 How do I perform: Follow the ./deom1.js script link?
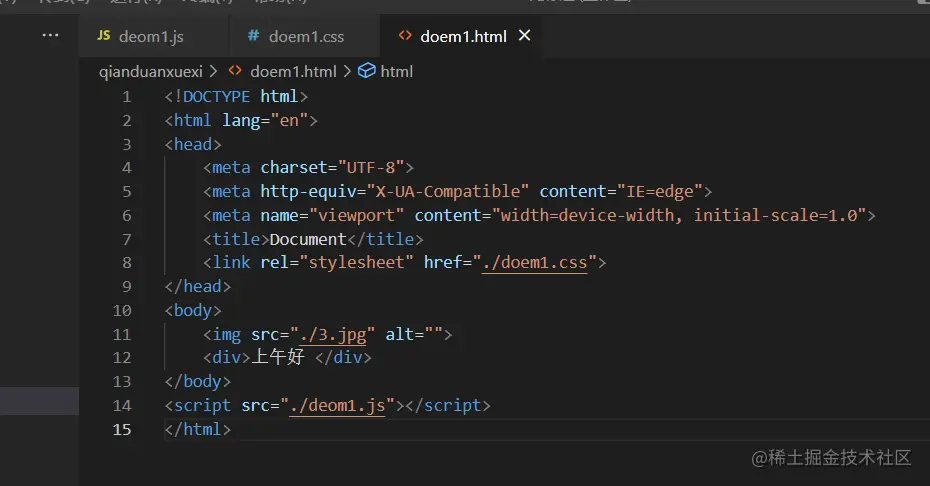click(337, 405)
